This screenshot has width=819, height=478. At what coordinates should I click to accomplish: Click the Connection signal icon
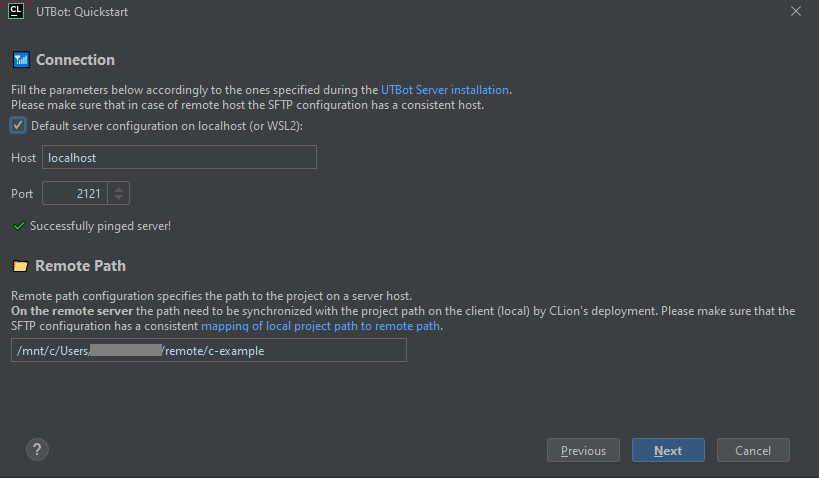point(20,60)
